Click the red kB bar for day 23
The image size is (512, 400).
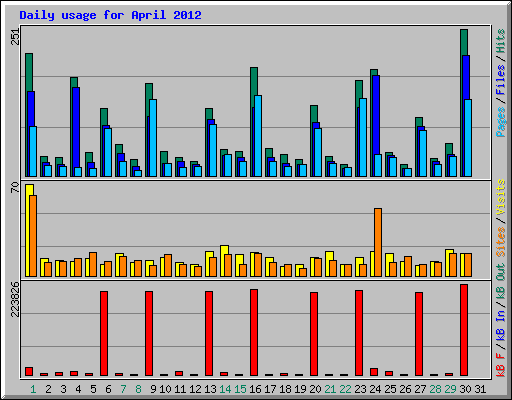coord(359,333)
